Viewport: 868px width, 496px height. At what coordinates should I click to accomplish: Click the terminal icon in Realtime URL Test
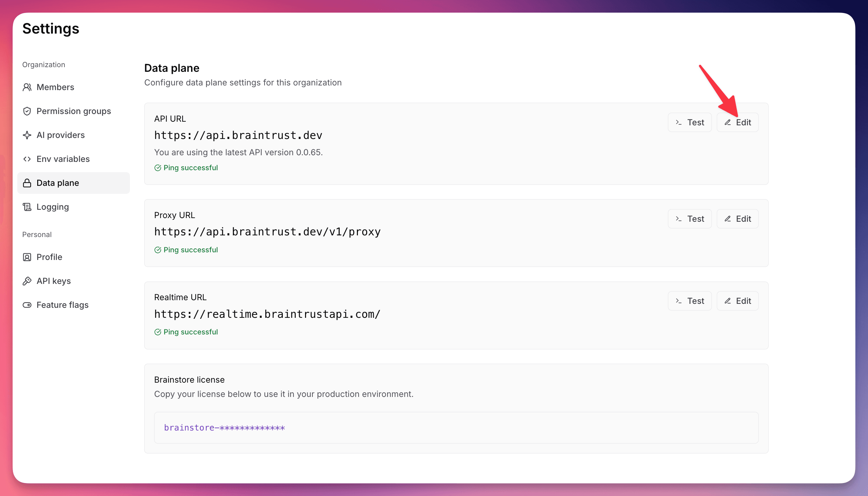click(x=679, y=301)
